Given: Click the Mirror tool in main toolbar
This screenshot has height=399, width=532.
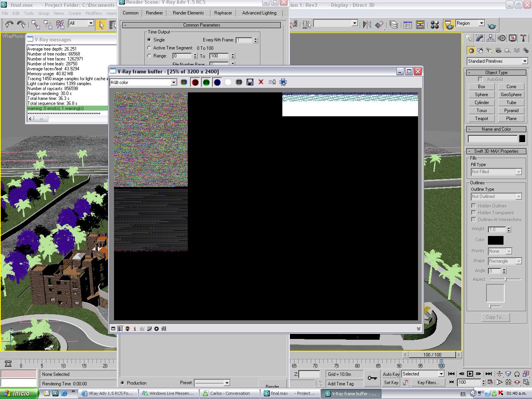Looking at the screenshot, I should tap(367, 25).
